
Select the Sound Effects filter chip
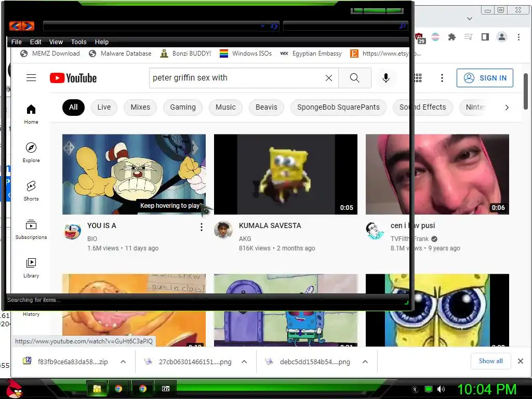pos(422,107)
